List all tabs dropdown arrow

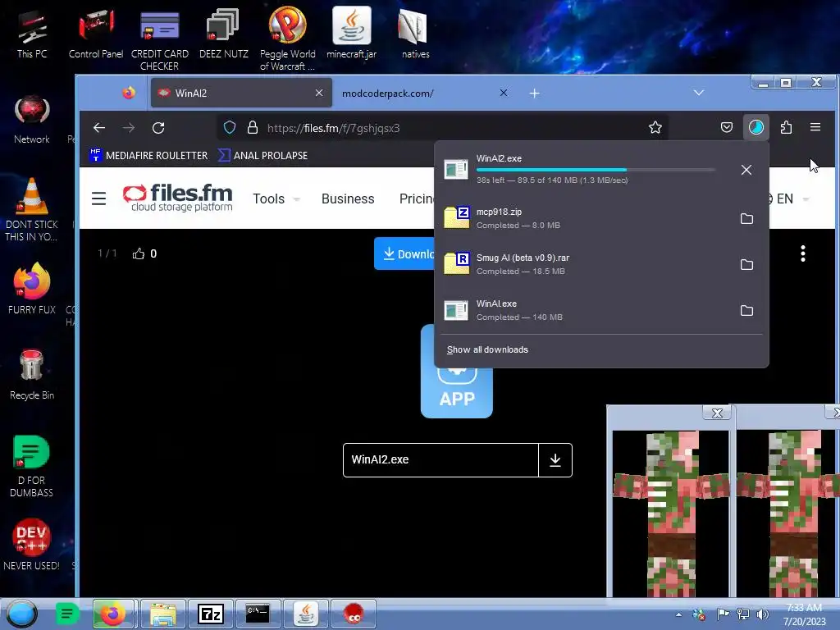pyautogui.click(x=699, y=93)
